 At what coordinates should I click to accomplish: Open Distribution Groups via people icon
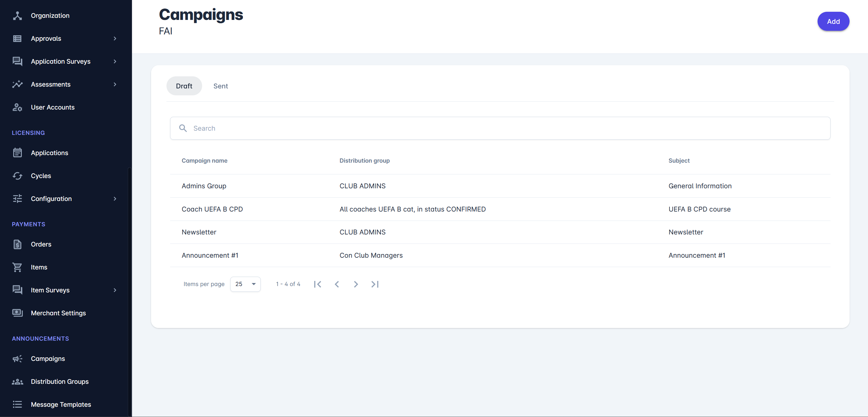point(17,382)
